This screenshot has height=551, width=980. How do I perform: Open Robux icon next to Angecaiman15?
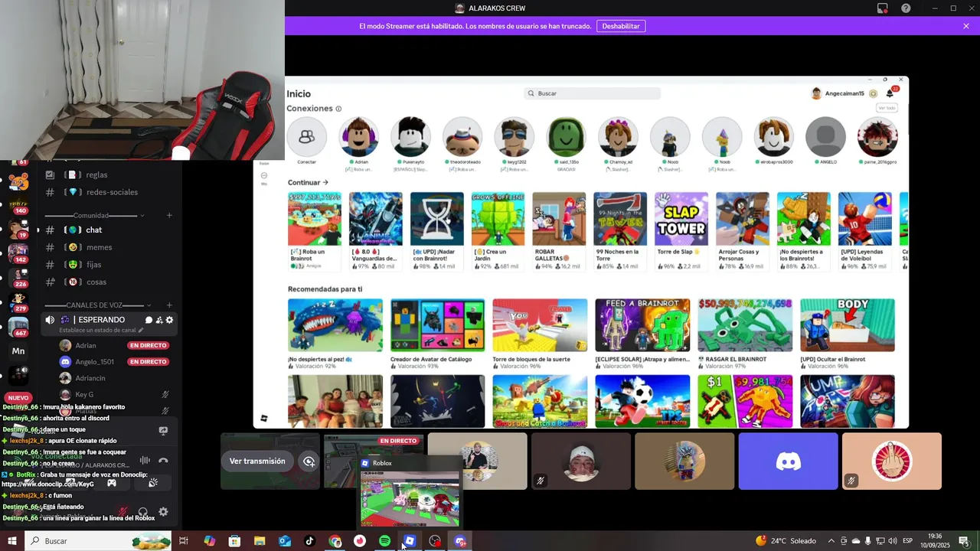click(873, 93)
